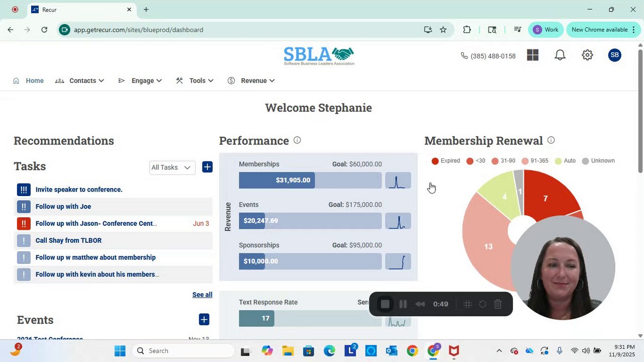Bookmark this page with the star icon

443,30
